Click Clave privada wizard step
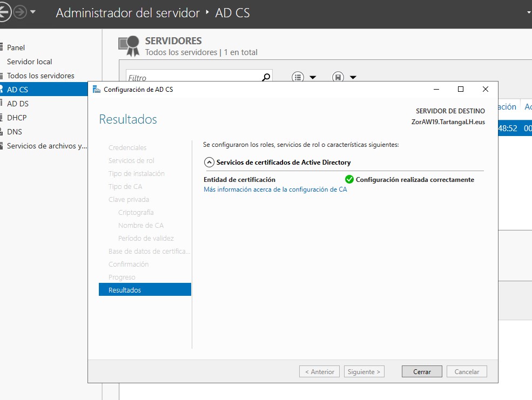Viewport: 532px width, 400px height. point(129,199)
